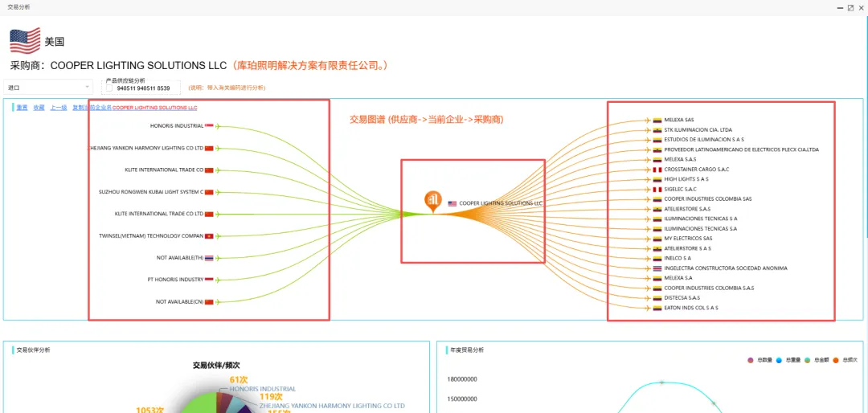Select the central COOPER LIGHTING SOLUTIONS LLC node label
Image resolution: width=868 pixels, height=413 pixels.
[501, 204]
